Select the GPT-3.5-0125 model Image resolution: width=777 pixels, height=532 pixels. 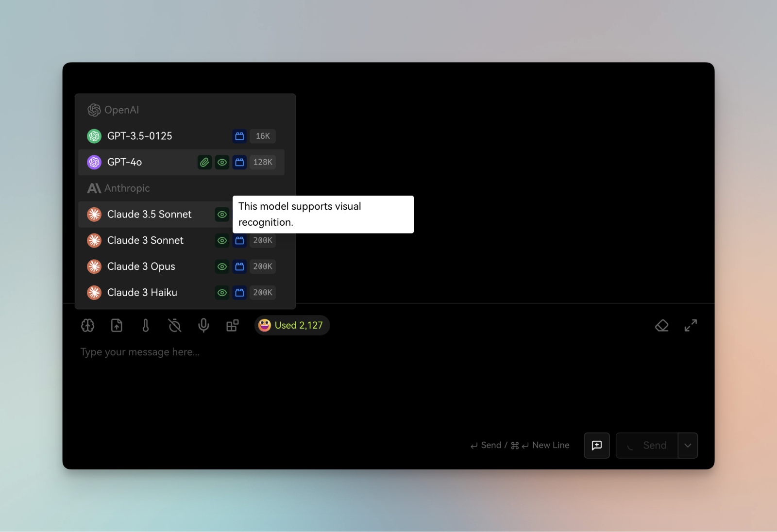181,136
